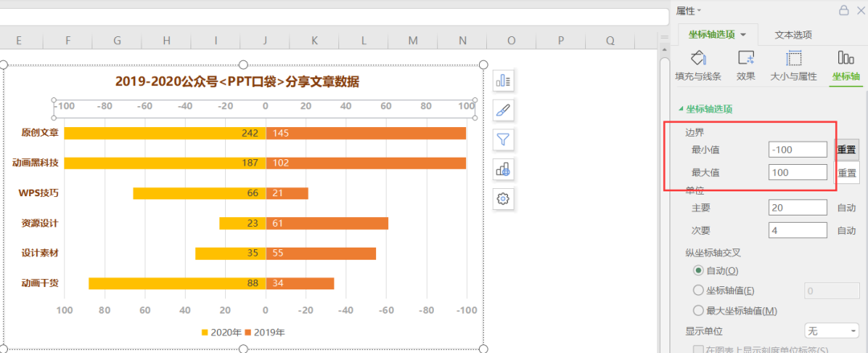Select the 坐标轴值(E) radio option

(x=698, y=290)
